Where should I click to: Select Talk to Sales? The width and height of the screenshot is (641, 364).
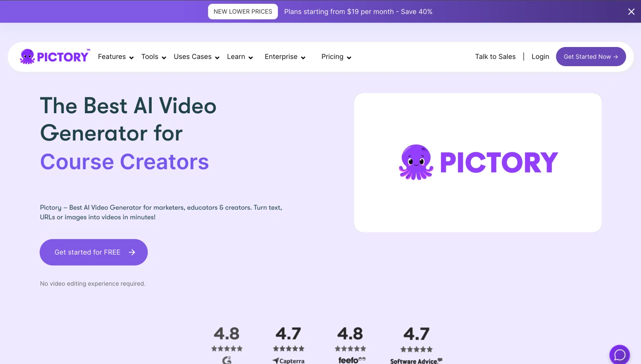pyautogui.click(x=495, y=56)
